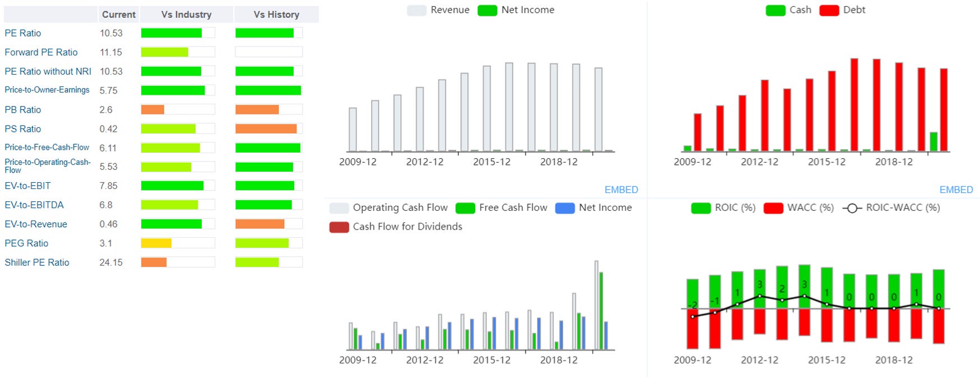Screen dimensions: 980x378
Task: Click the Forward PE value 11.15
Action: click(111, 52)
